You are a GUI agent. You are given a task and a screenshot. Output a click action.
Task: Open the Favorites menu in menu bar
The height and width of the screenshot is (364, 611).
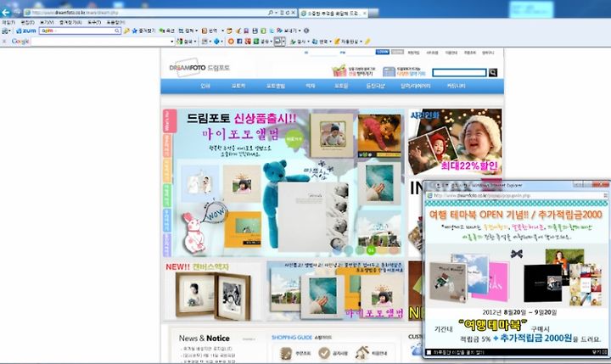click(70, 23)
